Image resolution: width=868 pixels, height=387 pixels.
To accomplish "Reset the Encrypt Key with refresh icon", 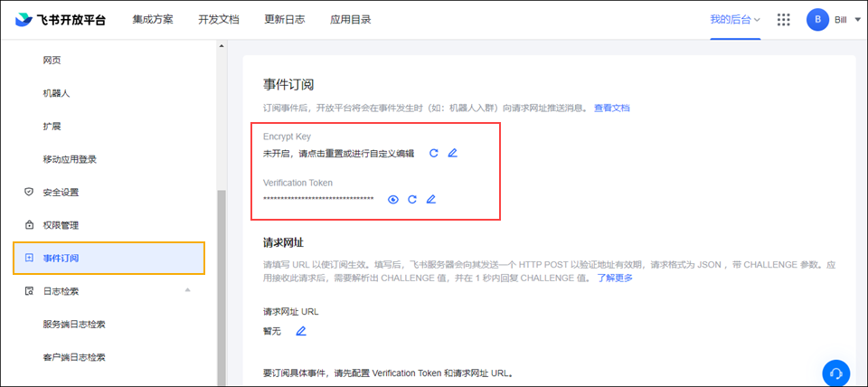I will click(434, 154).
